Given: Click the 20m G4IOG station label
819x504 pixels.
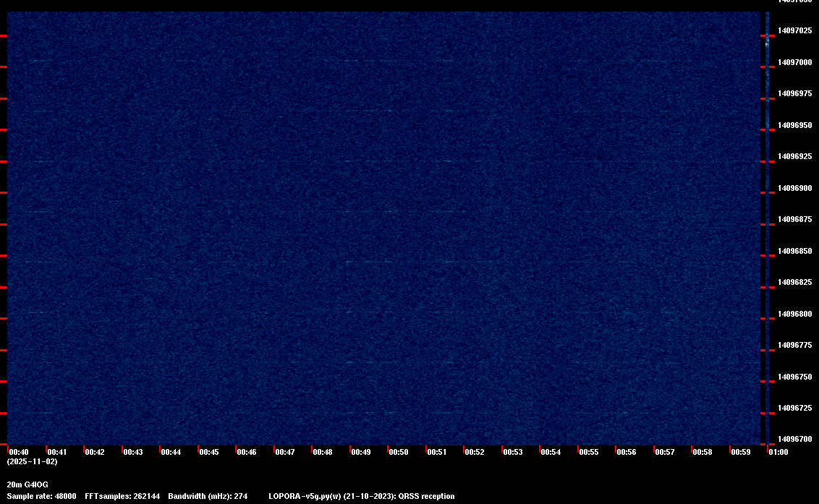Looking at the screenshot, I should point(27,484).
